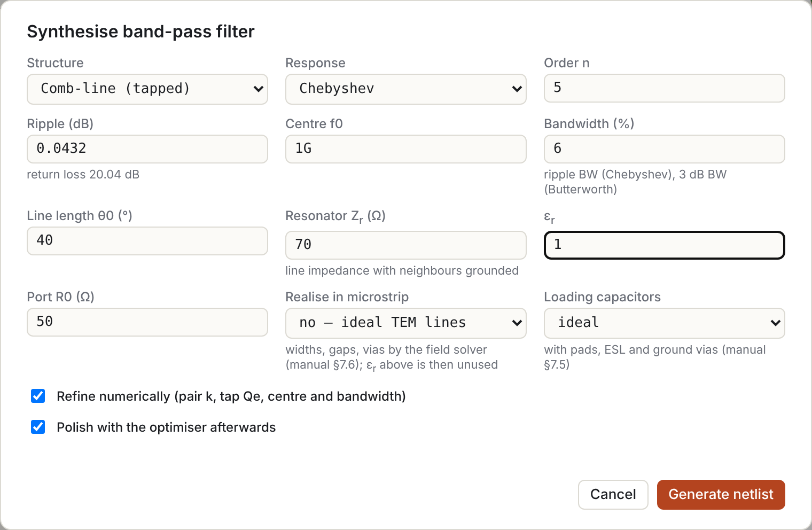This screenshot has height=530, width=812.
Task: Click the Resonator Zr impedance field
Action: pyautogui.click(x=406, y=245)
